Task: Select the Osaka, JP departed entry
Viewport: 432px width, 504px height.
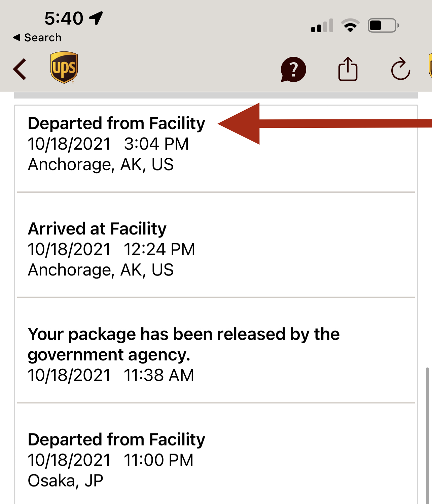Action: pos(216,454)
